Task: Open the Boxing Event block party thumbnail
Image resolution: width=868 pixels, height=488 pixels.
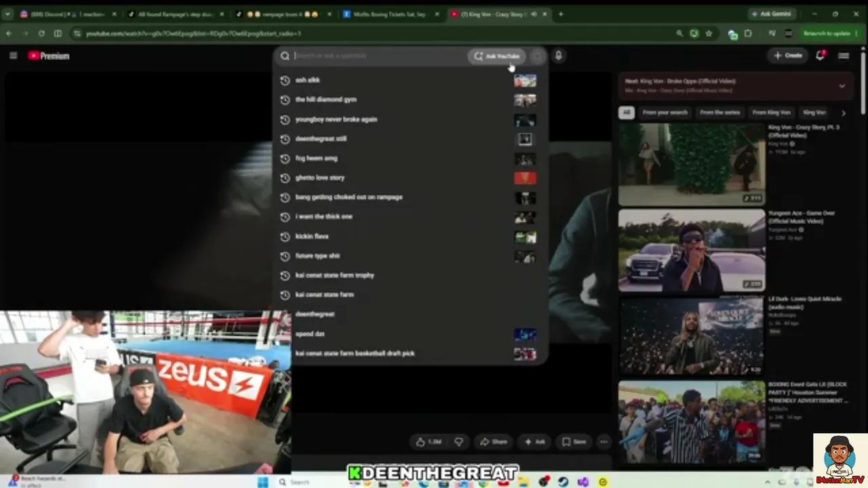Action: pyautogui.click(x=691, y=422)
